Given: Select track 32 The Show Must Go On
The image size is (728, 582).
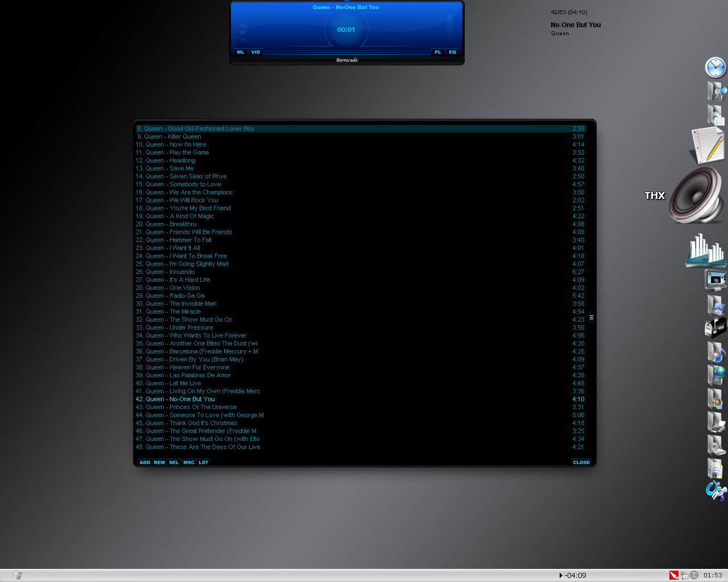Looking at the screenshot, I should coord(361,319).
